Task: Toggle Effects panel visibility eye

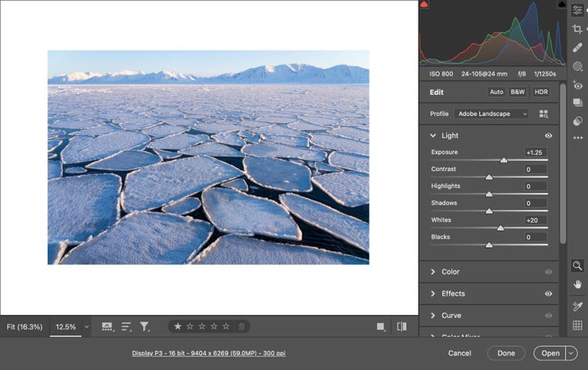Action: pos(548,294)
